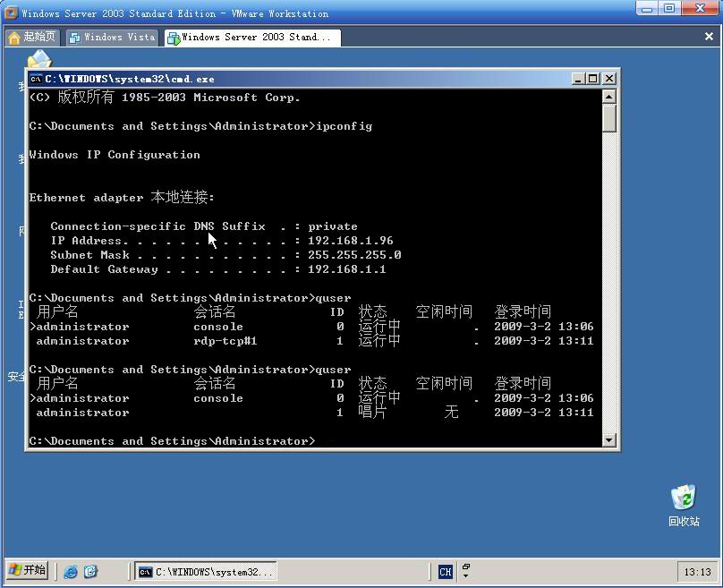
Task: Click the IE desktop icon behind cmd window
Action: coord(20,311)
